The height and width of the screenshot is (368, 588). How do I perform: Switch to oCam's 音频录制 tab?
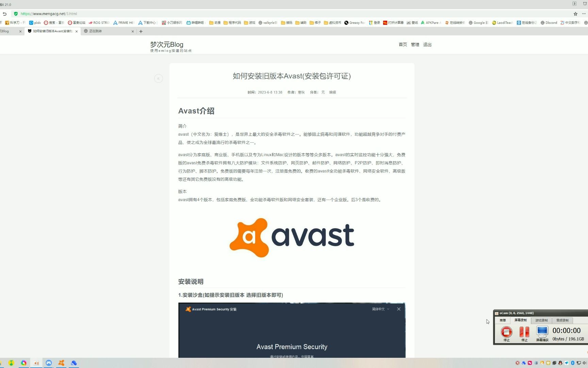click(x=562, y=320)
